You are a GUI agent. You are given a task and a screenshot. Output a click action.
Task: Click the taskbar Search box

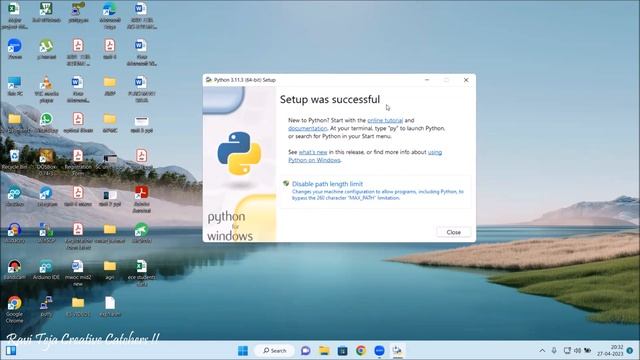(x=274, y=351)
